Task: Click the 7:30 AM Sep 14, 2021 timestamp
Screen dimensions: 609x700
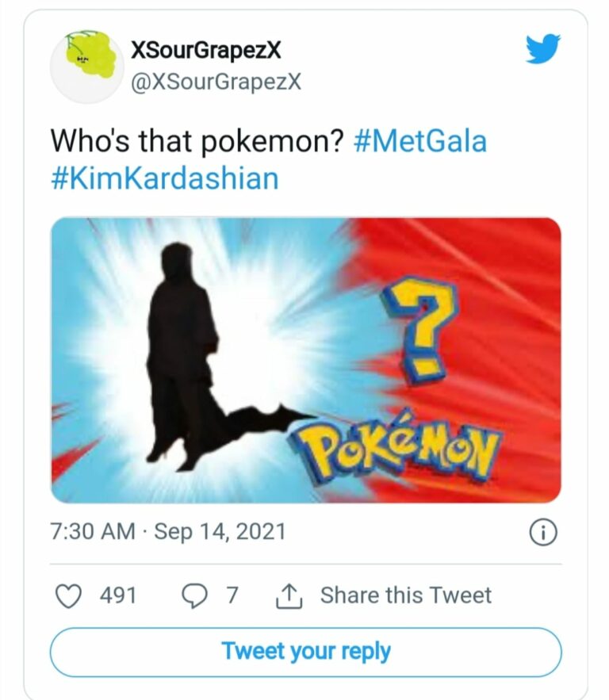Action: click(x=168, y=531)
